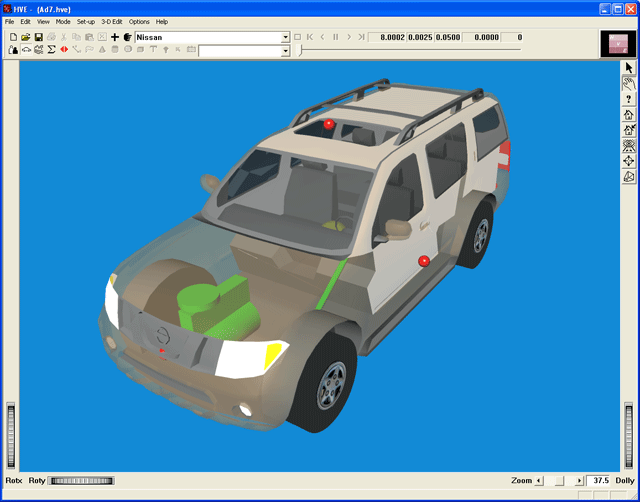Open the 3-D Edit menu
Viewport: 640px width, 502px height.
(112, 22)
